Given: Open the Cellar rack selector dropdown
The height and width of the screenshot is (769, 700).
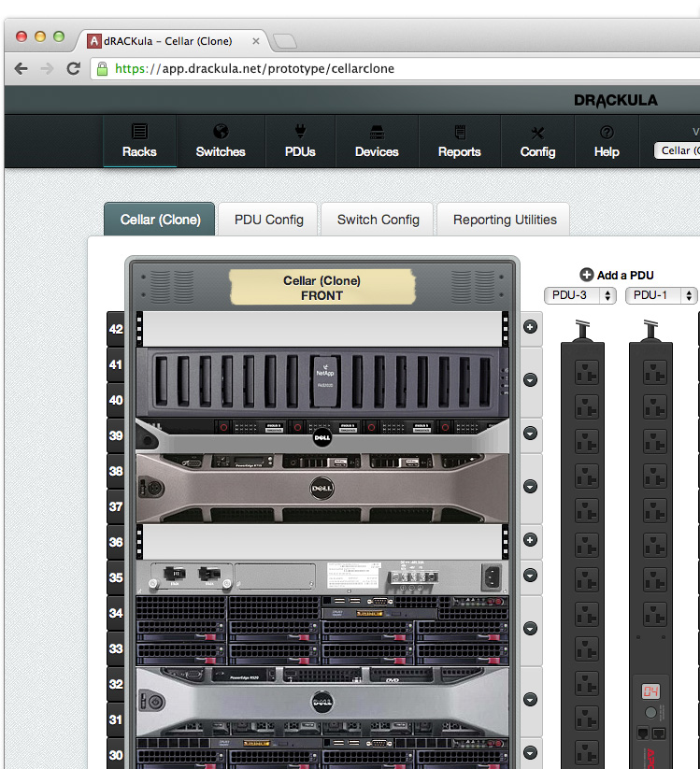Looking at the screenshot, I should point(677,150).
